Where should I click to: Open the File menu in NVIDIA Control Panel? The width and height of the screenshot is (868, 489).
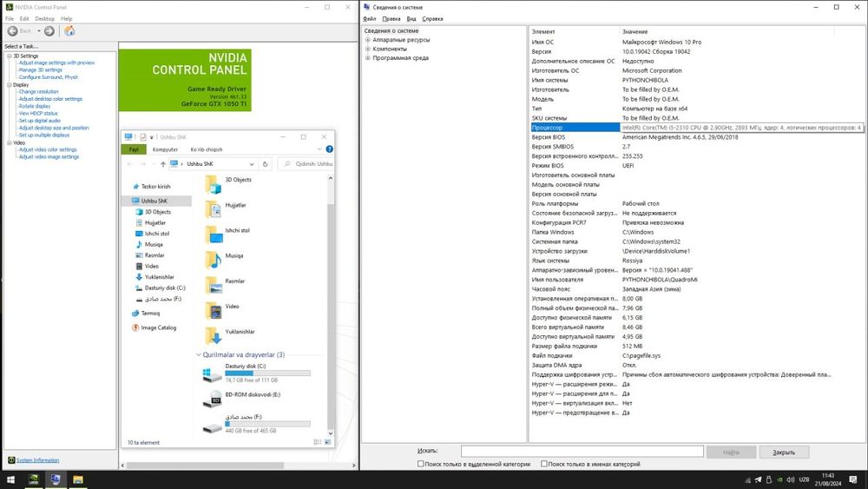(10, 19)
